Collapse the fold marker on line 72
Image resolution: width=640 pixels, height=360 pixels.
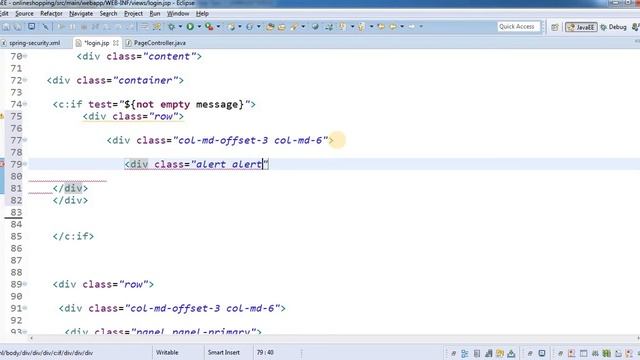[25, 80]
